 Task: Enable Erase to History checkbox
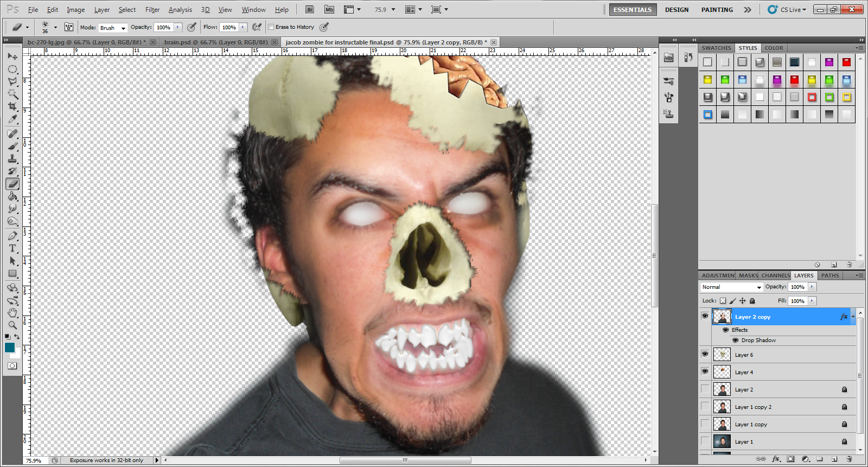(271, 27)
